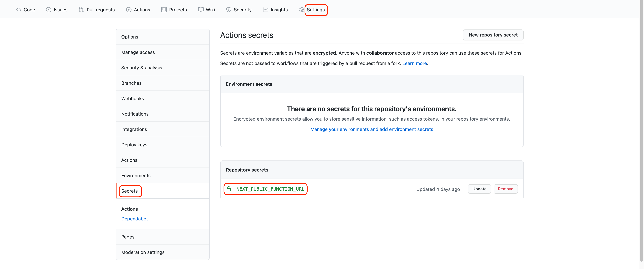Click the Actions play icon
644x269 pixels.
click(128, 10)
